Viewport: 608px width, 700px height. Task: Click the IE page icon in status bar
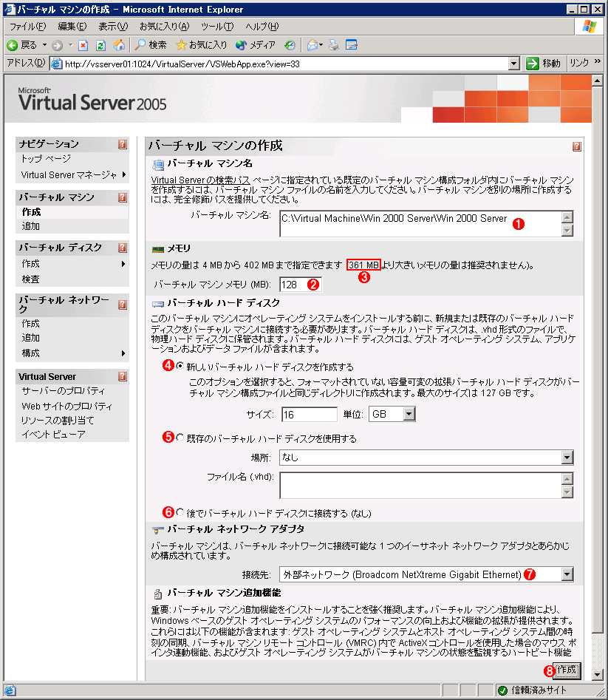coord(10,690)
